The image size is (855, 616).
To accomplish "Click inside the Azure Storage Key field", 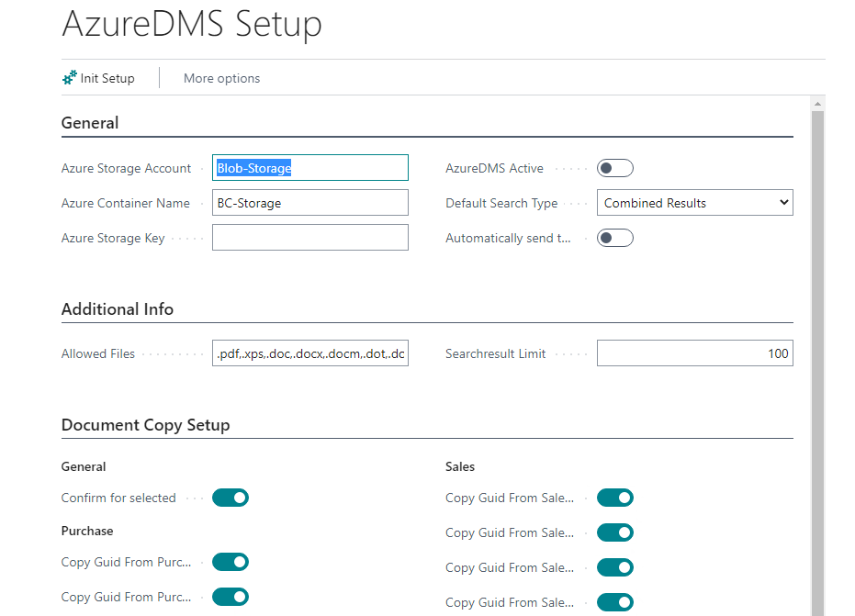I will (x=309, y=237).
